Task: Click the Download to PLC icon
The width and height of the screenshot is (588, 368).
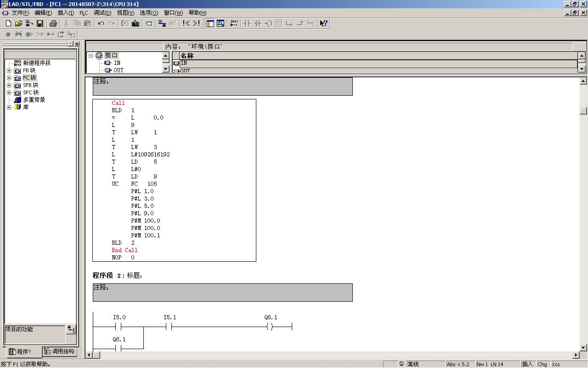Action: pyautogui.click(x=136, y=23)
